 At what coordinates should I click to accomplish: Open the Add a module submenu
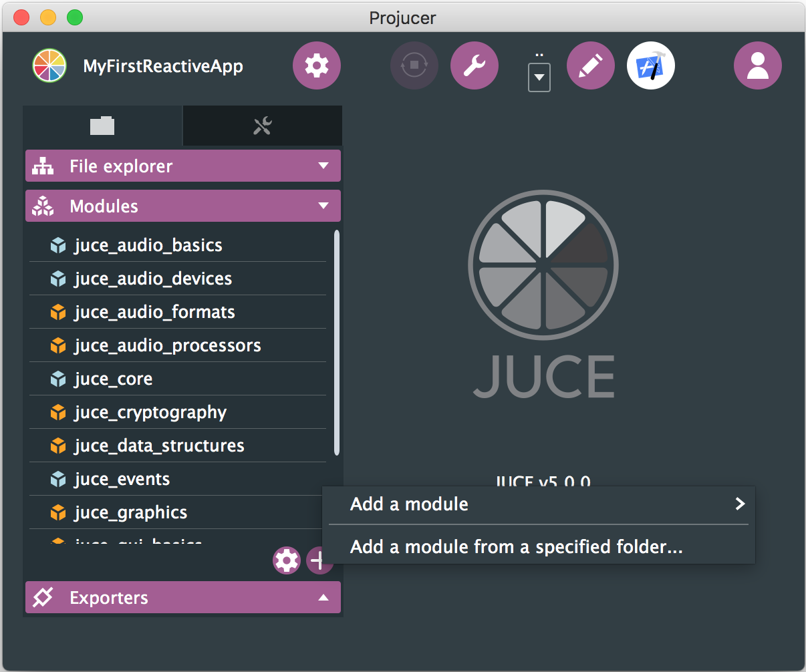click(x=539, y=504)
